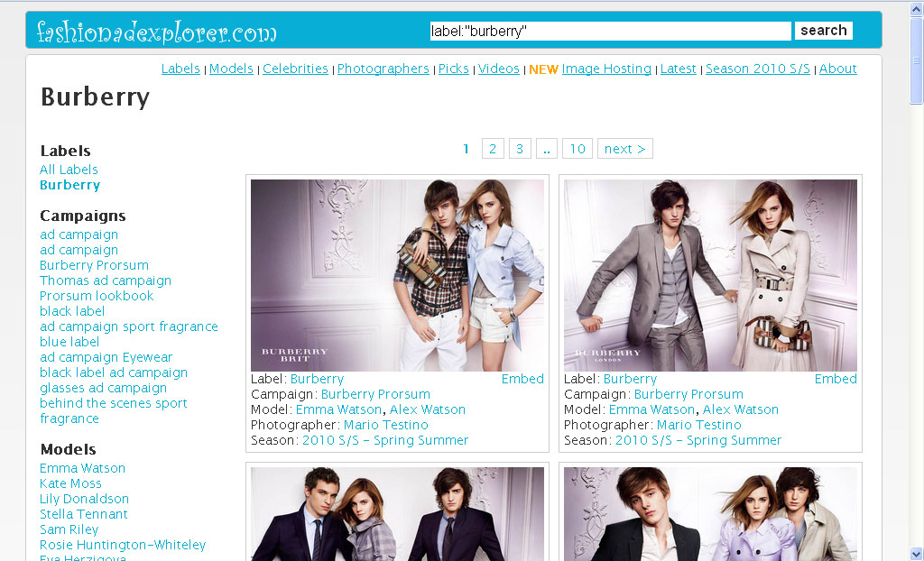Image resolution: width=924 pixels, height=561 pixels.
Task: Click Mario Testino in second card
Action: [699, 425]
